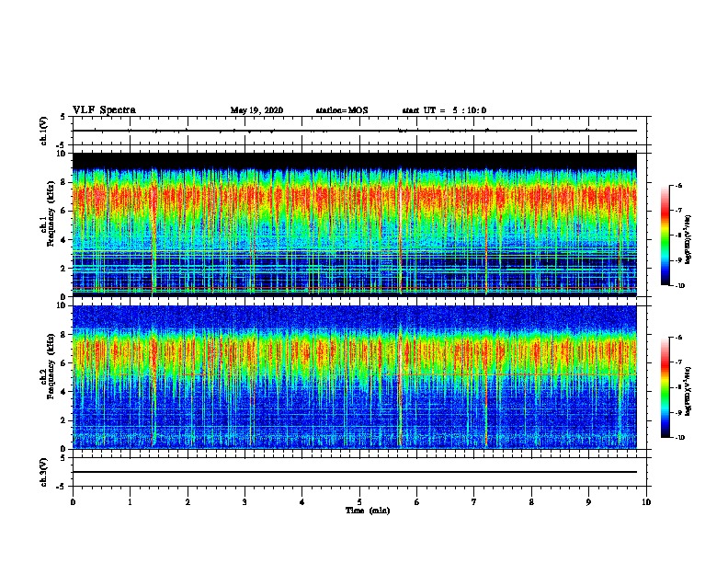Screen dimensions: 728x563
Task: Click '2' kHz tick on ch.2 frequency axis
Action: 63,420
